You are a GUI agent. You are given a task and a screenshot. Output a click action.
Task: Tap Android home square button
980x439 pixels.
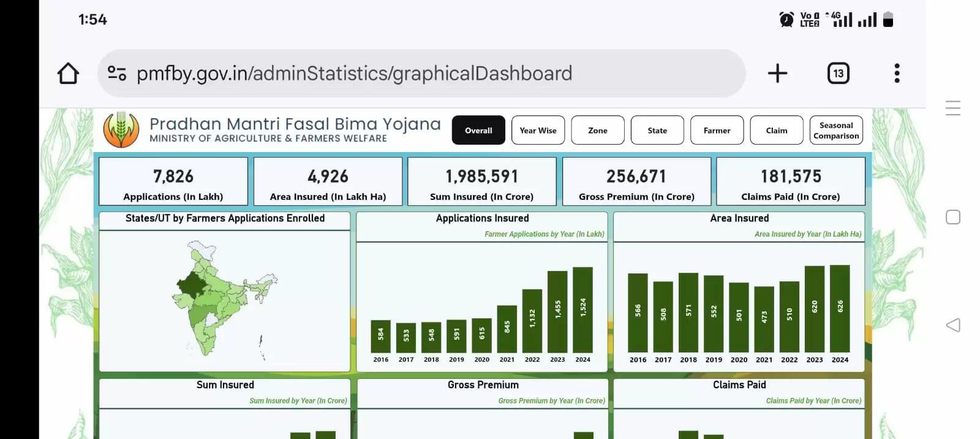(953, 217)
